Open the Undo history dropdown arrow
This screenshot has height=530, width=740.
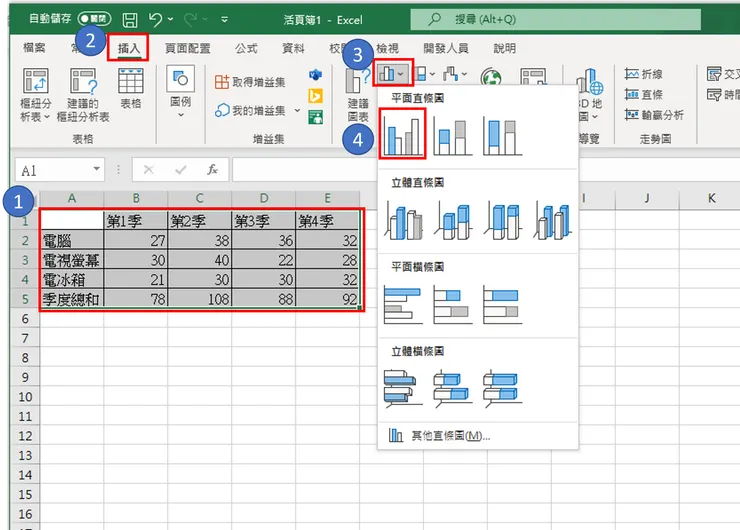pos(170,19)
